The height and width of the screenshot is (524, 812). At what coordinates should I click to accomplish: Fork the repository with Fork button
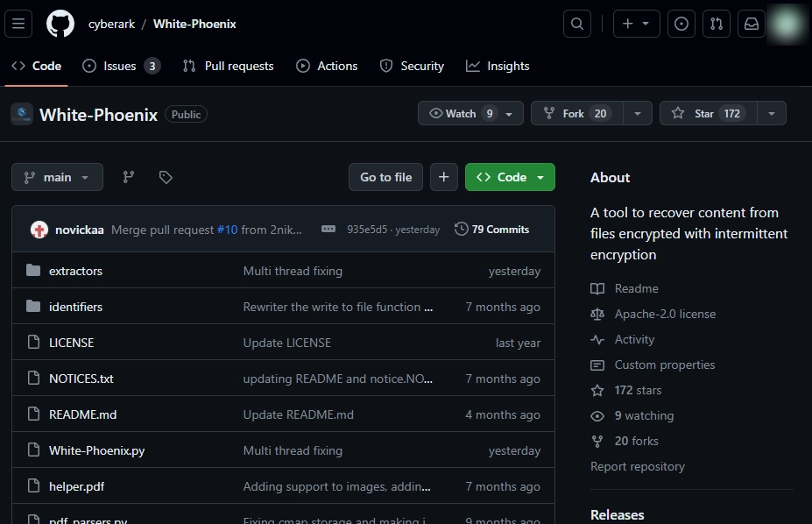577,113
